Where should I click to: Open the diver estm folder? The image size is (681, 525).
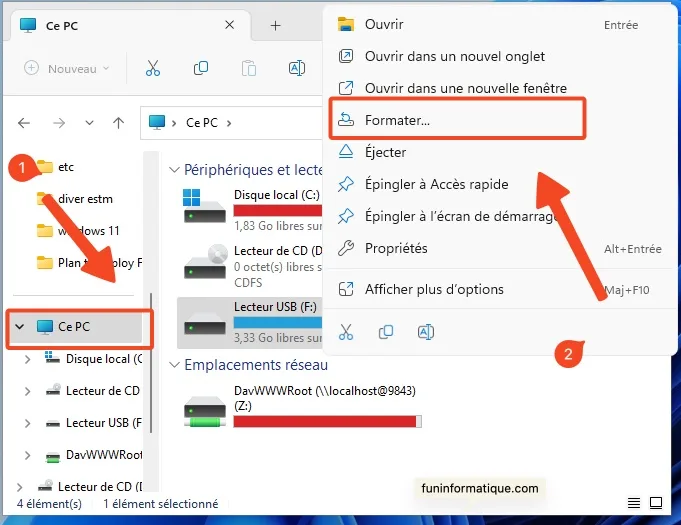click(x=75, y=199)
